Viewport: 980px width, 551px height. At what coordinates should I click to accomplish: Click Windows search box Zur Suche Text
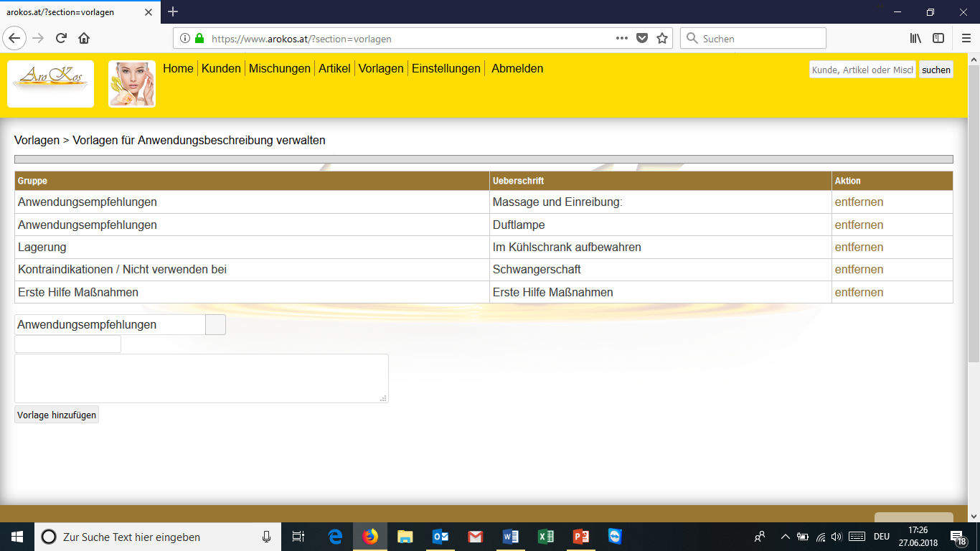pos(156,537)
